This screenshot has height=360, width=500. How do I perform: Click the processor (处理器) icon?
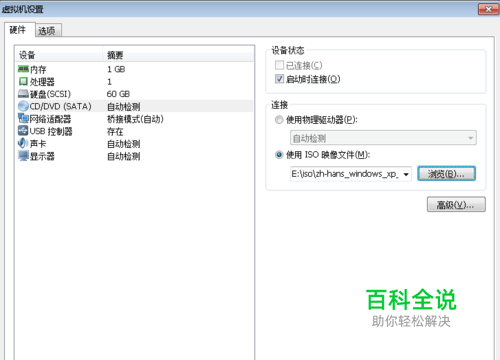pos(23,81)
